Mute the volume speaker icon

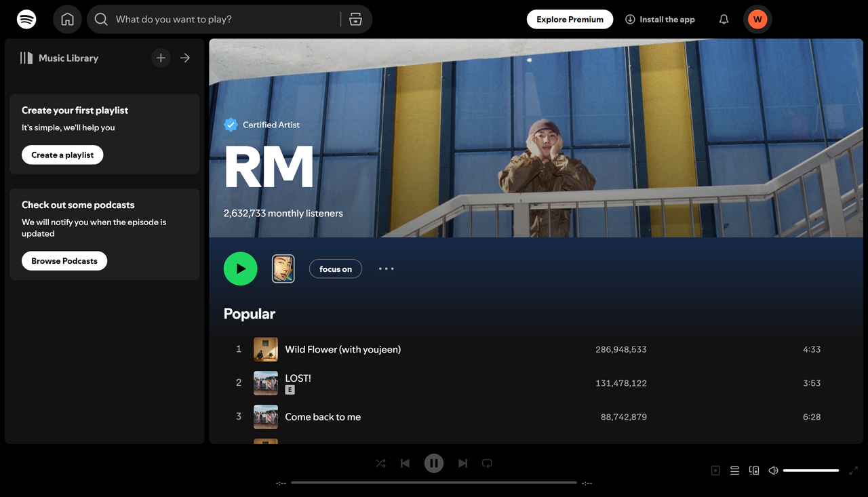coord(773,471)
